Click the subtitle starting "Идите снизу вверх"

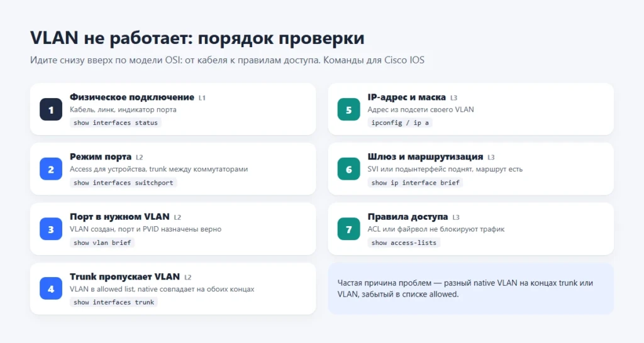[x=227, y=60]
